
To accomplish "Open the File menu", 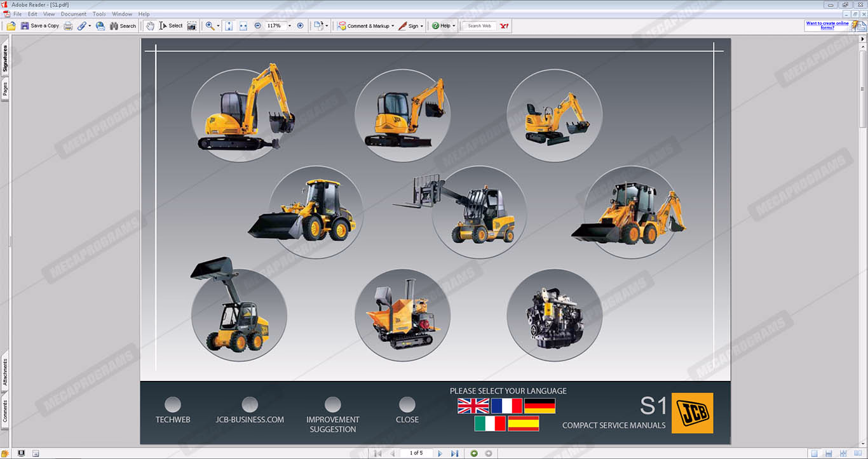I will [x=17, y=14].
